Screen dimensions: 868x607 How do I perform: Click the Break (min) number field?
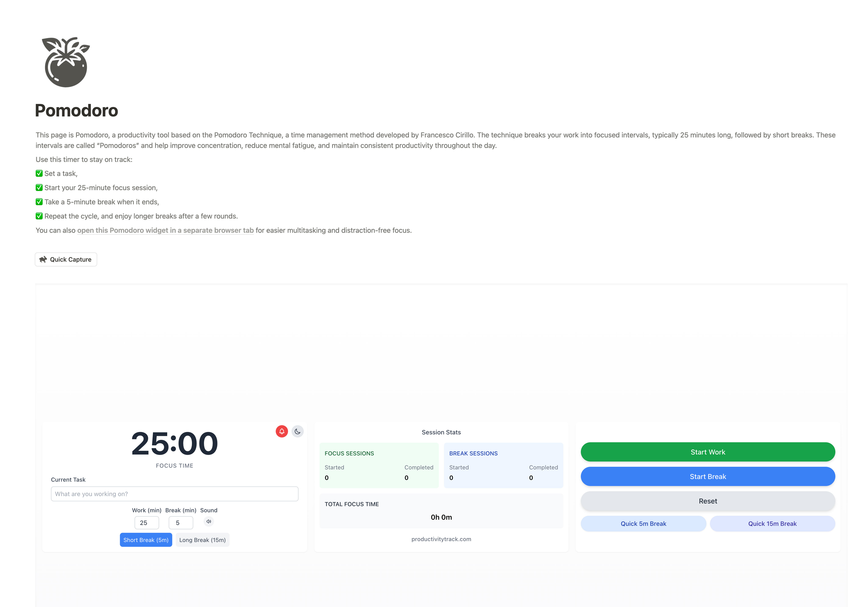coord(181,523)
